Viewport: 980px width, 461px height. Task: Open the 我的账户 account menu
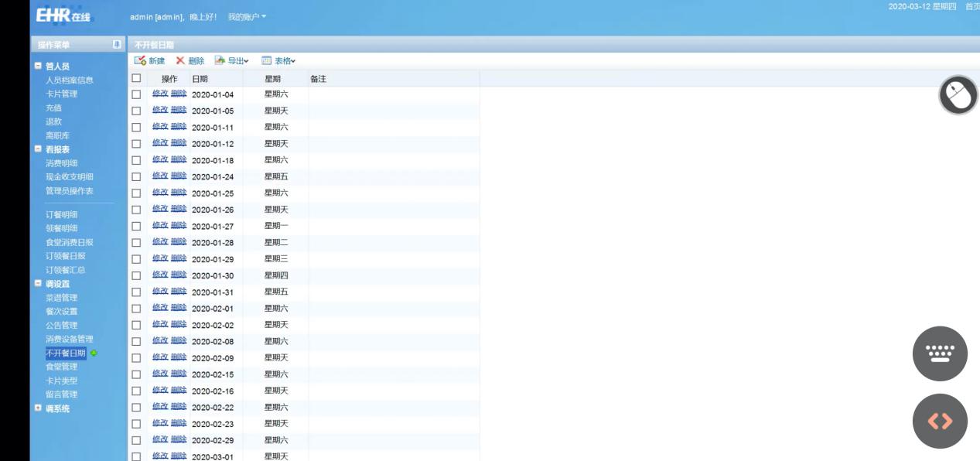point(247,16)
